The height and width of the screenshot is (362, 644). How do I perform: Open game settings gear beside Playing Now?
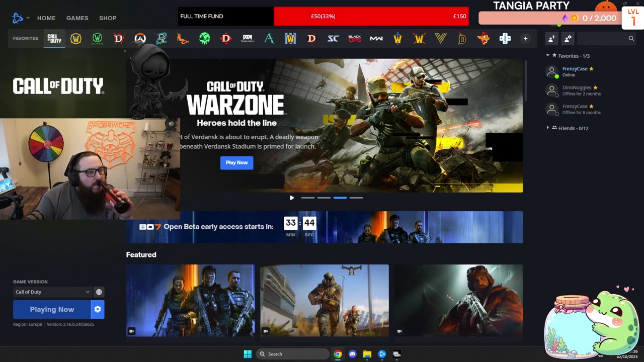click(98, 309)
